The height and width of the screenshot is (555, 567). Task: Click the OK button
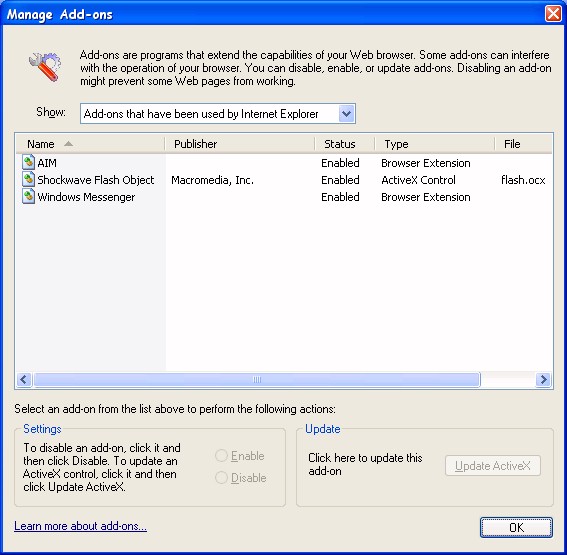click(516, 528)
